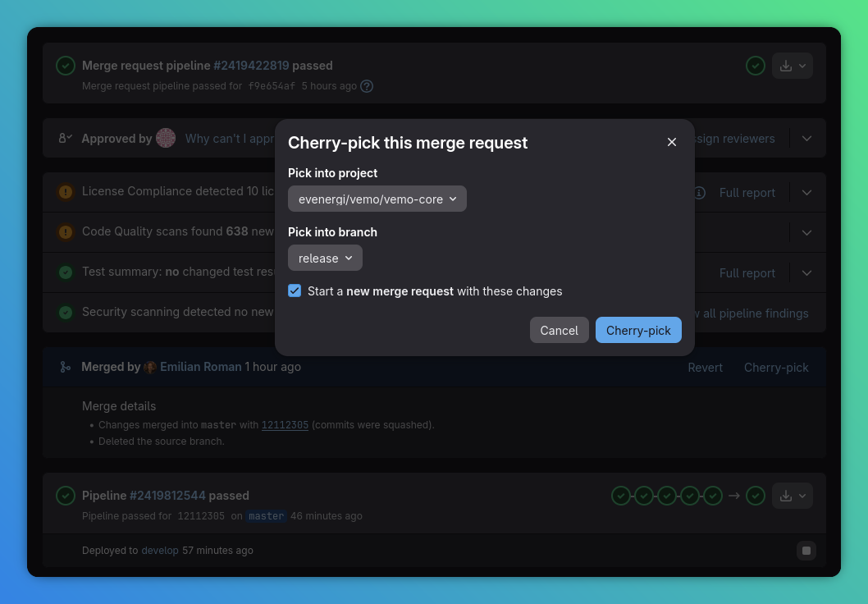Click the License Compliance warning icon

pyautogui.click(x=66, y=191)
